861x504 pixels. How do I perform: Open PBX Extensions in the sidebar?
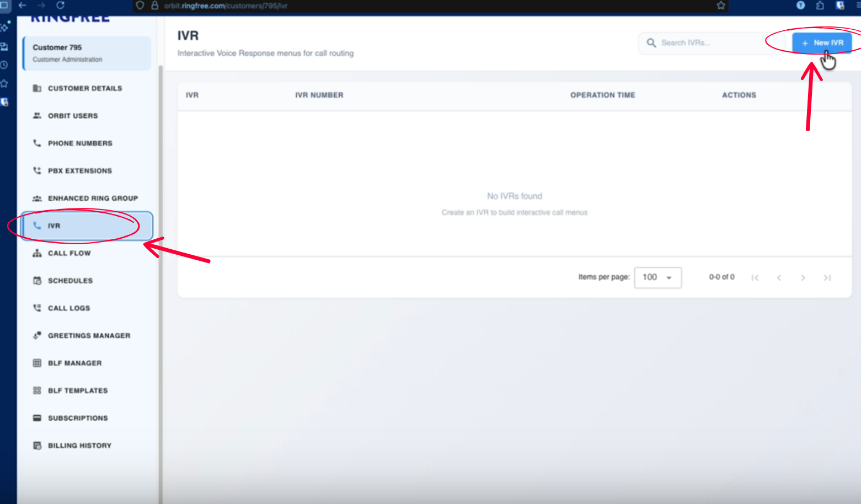tap(79, 171)
